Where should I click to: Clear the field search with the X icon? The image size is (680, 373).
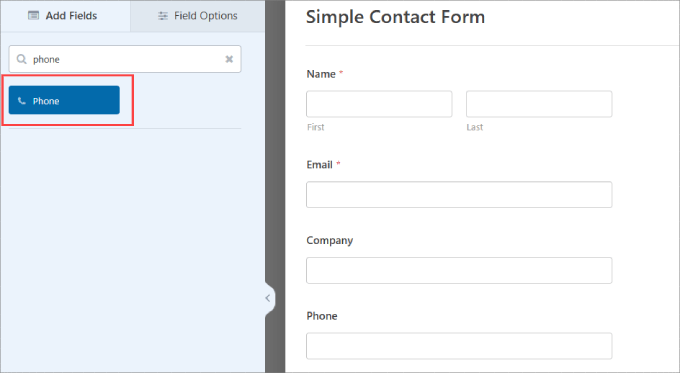point(229,59)
